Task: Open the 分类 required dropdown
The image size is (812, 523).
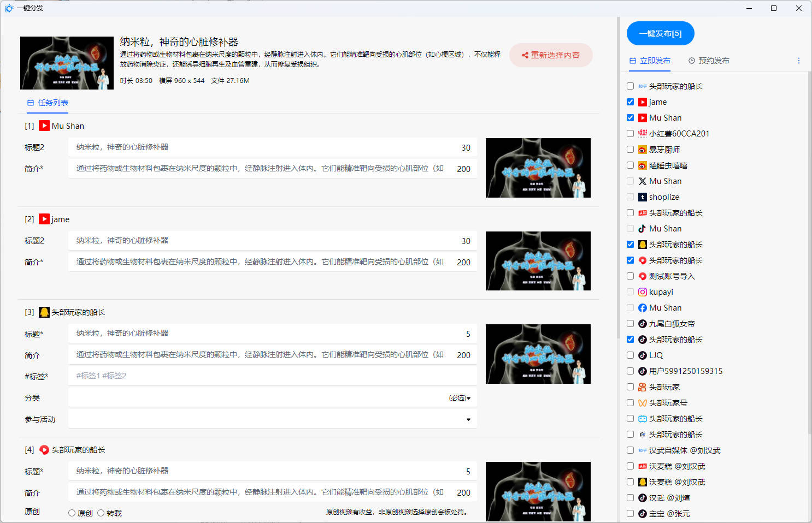Action: click(x=272, y=398)
